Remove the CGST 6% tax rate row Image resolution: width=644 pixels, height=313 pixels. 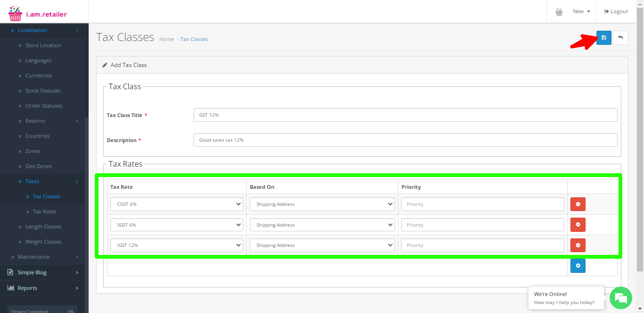pos(578,204)
